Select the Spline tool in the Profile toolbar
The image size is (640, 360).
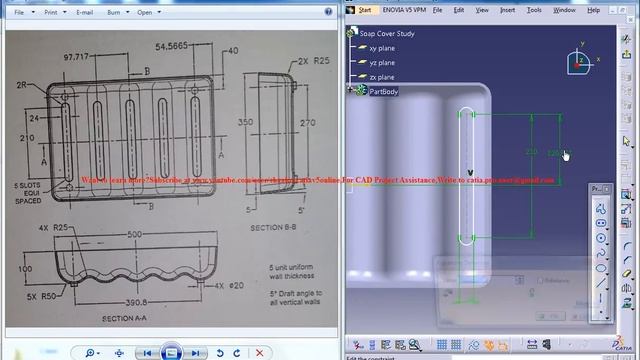pos(600,253)
